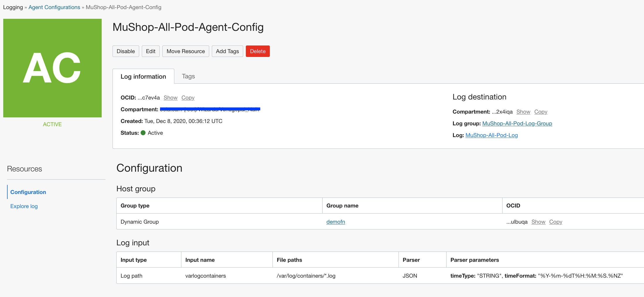644x297 pixels.
Task: Show host group OCID ending ulbuqa
Action: (538, 222)
